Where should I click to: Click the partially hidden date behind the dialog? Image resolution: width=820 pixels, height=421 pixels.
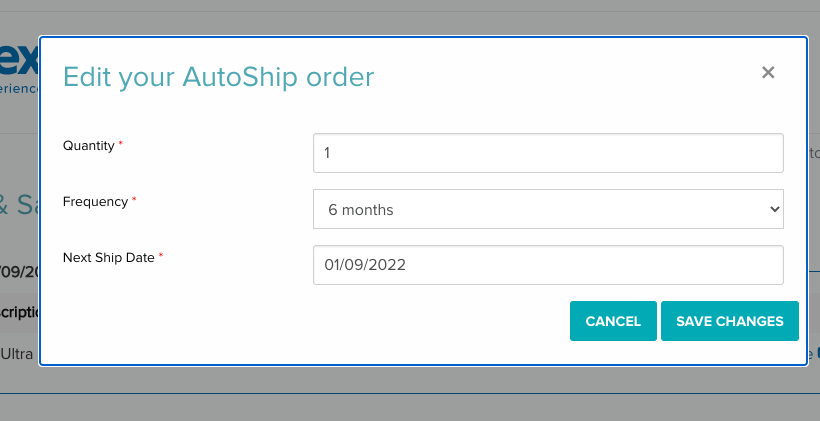point(20,272)
